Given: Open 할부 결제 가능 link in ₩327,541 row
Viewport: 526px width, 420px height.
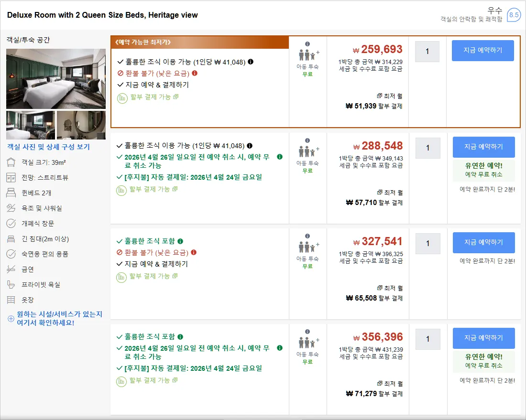Looking at the screenshot, I should [153, 276].
